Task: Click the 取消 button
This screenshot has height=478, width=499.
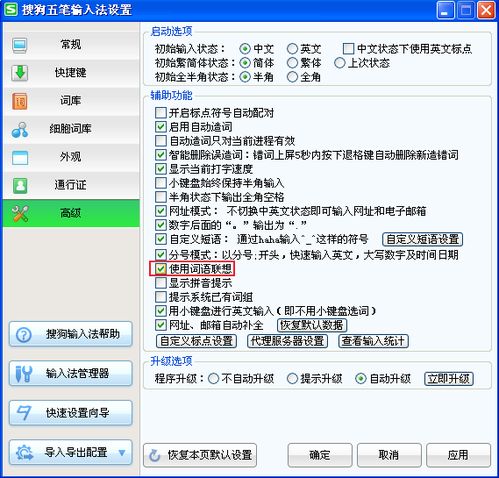Action: (x=389, y=455)
